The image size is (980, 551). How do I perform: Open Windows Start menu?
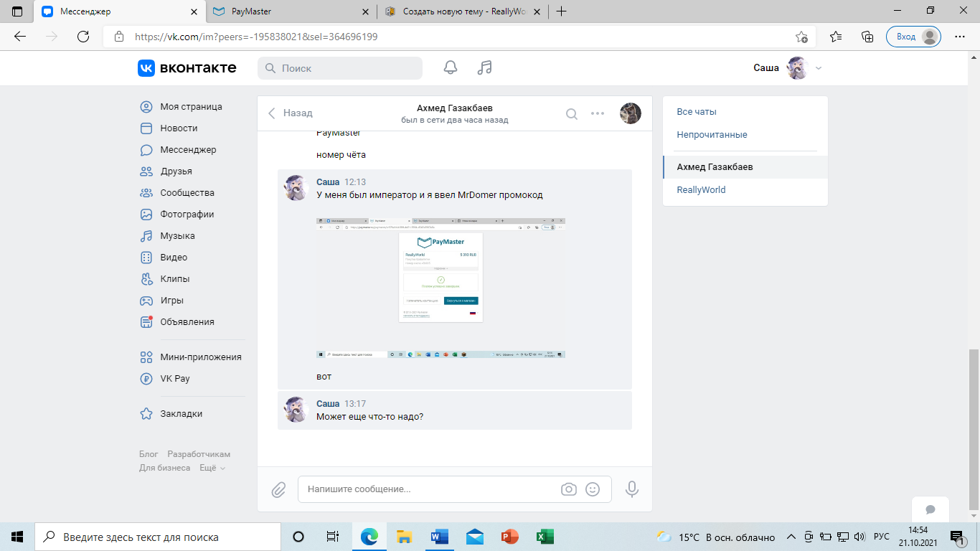(17, 537)
